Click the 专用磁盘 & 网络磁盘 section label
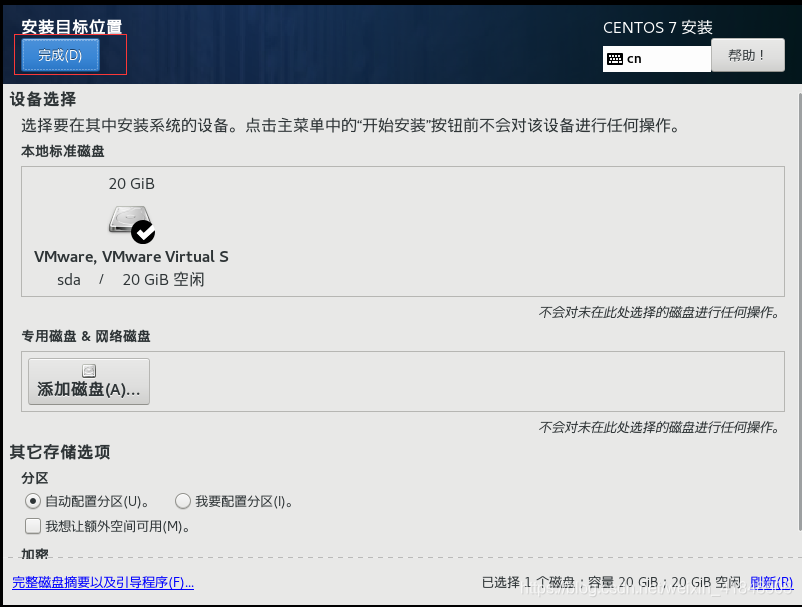The image size is (802, 607). pyautogui.click(x=86, y=336)
